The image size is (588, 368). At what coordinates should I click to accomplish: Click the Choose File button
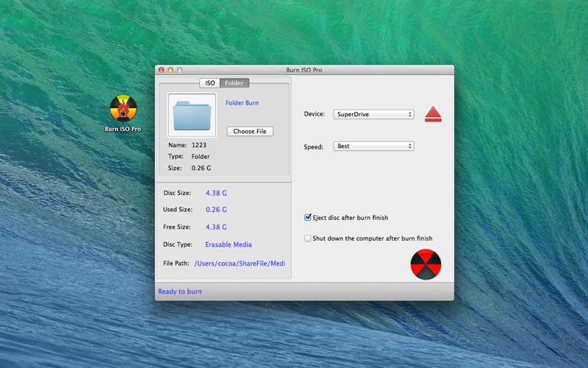pos(250,131)
